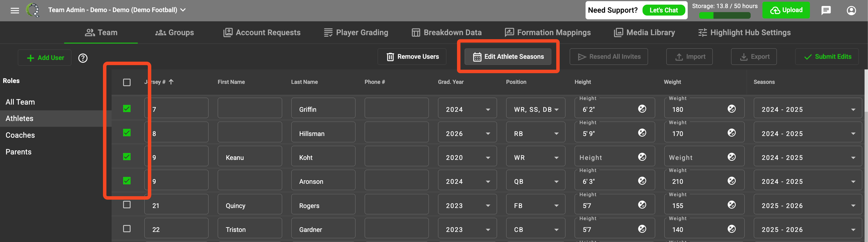The width and height of the screenshot is (868, 242).
Task: Switch to the Player Grading tab
Action: pos(356,32)
